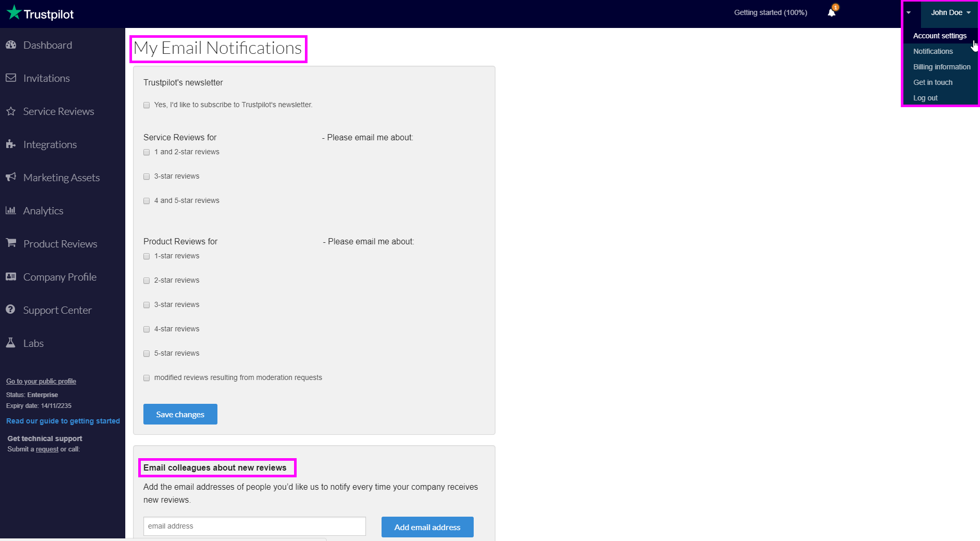The height and width of the screenshot is (541, 980).
Task: Select Notifications in user menu
Action: tap(933, 51)
